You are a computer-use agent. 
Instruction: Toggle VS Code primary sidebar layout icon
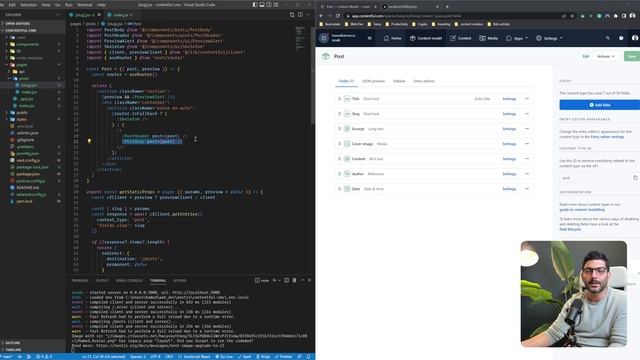pyautogui.click(x=255, y=4)
